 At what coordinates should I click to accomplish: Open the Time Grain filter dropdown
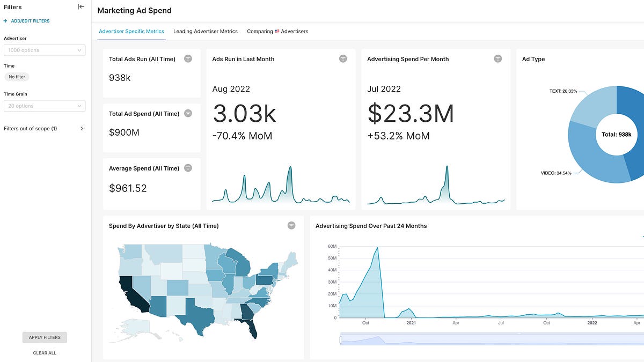click(45, 106)
